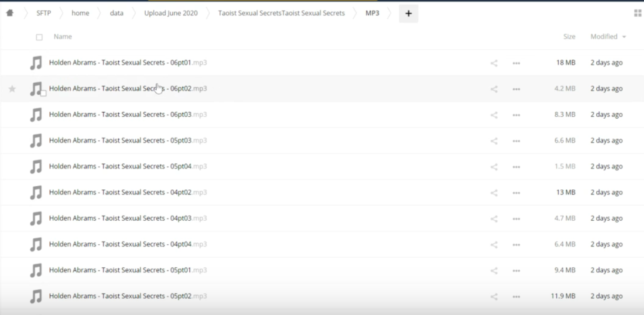Tick the select-all checkbox

(39, 37)
